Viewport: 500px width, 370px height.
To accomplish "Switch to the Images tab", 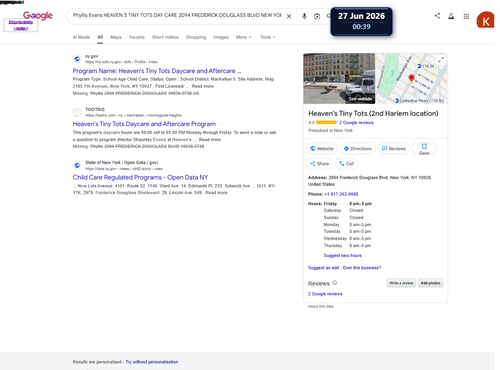I will 221,37.
